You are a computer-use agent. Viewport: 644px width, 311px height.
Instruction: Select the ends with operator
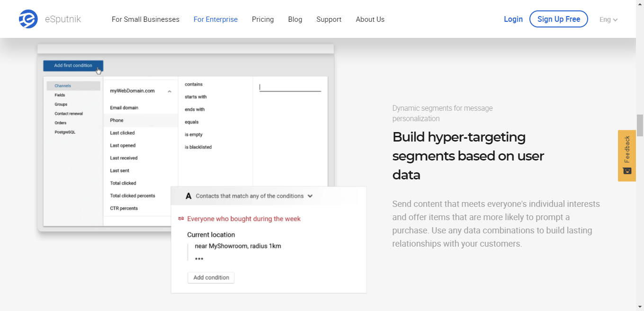tap(195, 109)
